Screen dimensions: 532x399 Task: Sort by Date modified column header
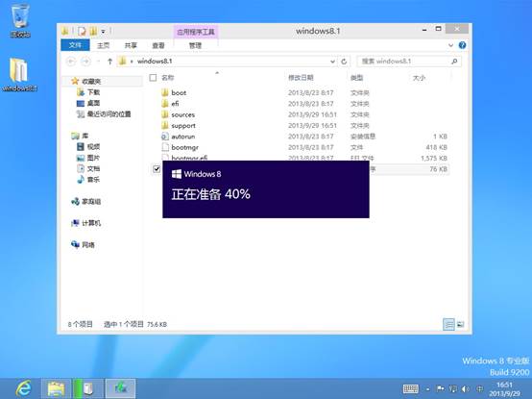pos(301,78)
